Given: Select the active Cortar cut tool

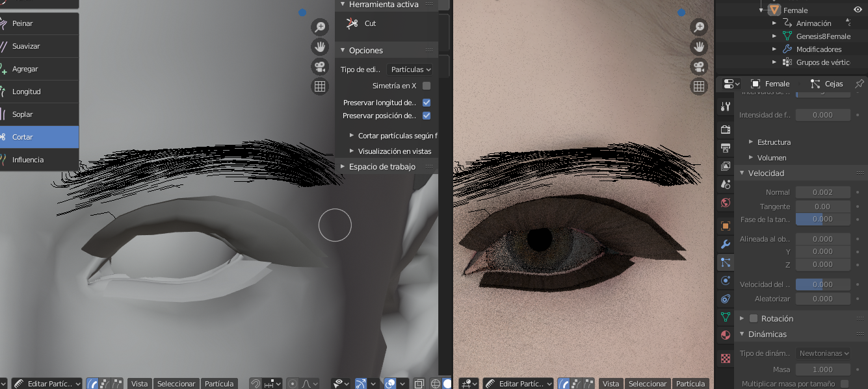Looking at the screenshot, I should (39, 137).
